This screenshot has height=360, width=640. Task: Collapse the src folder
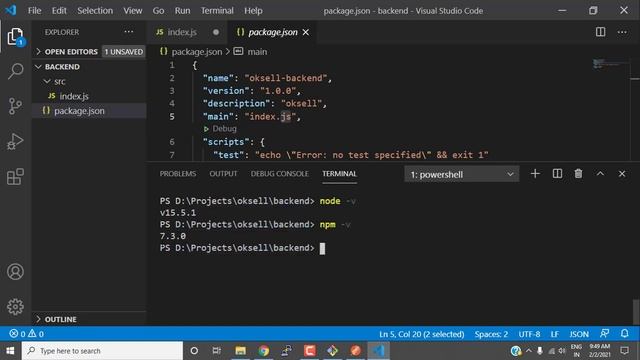(x=89, y=81)
